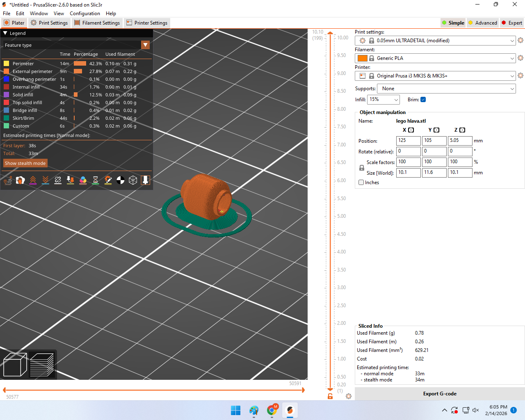The height and width of the screenshot is (420, 525).
Task: Open vertical slider settings cog
Action: [x=349, y=396]
